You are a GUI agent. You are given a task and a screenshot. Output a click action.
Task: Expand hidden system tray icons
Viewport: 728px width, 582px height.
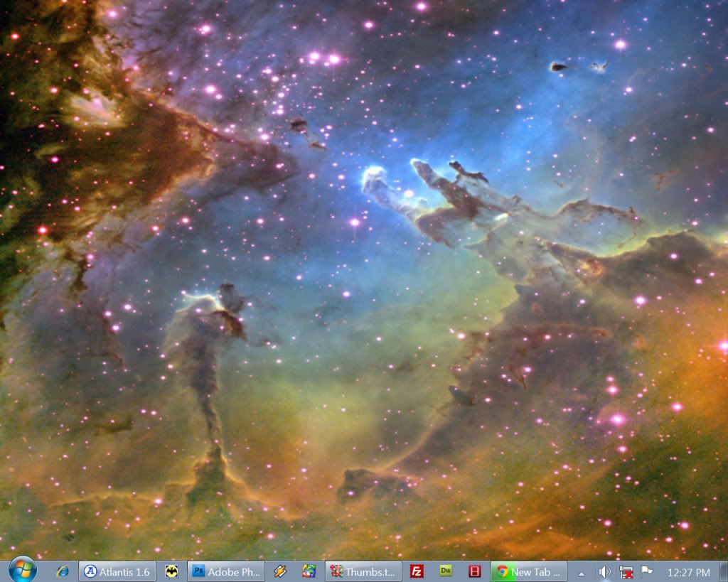[x=582, y=572]
